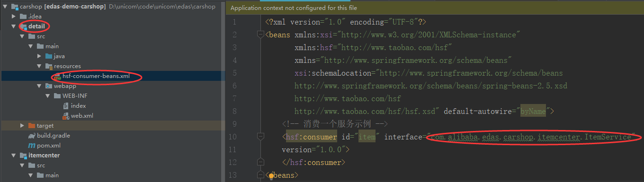Click the XML declaration on line 1
Screen dimensions: 644x182
346,22
